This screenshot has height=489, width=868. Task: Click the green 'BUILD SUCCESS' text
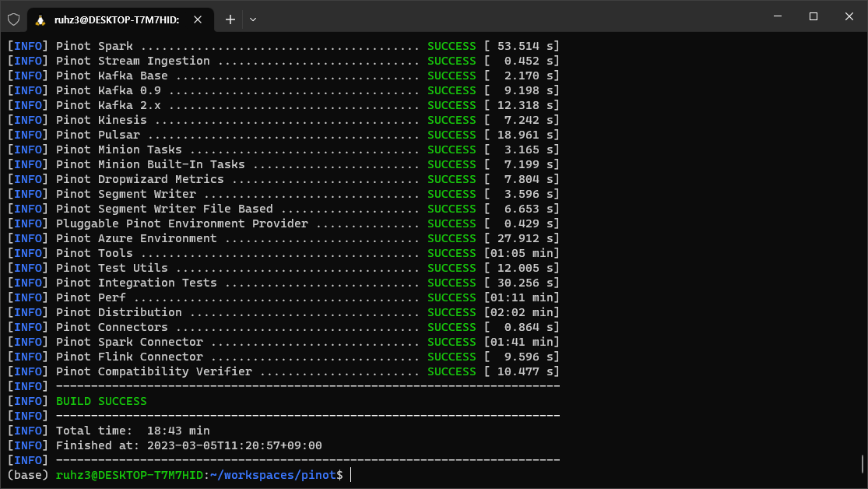tap(101, 402)
